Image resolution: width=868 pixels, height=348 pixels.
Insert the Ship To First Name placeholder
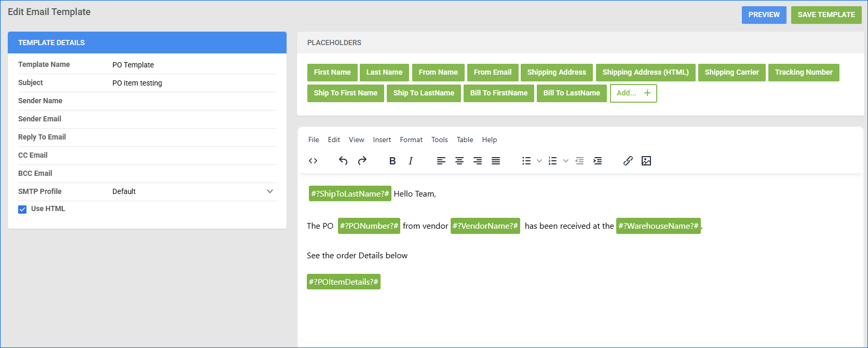346,93
